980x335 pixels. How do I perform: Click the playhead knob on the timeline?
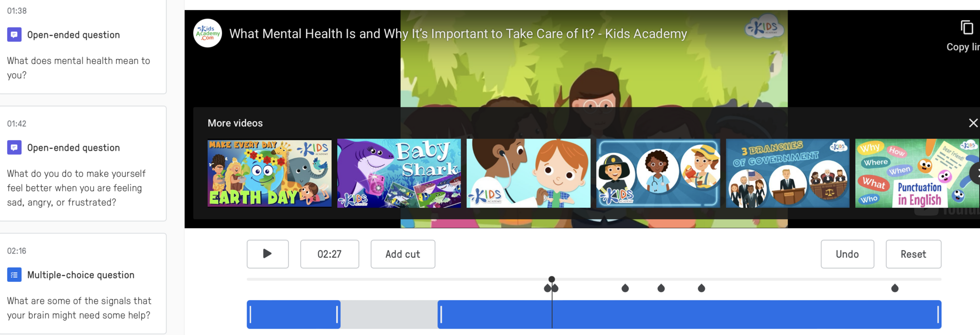pyautogui.click(x=552, y=279)
